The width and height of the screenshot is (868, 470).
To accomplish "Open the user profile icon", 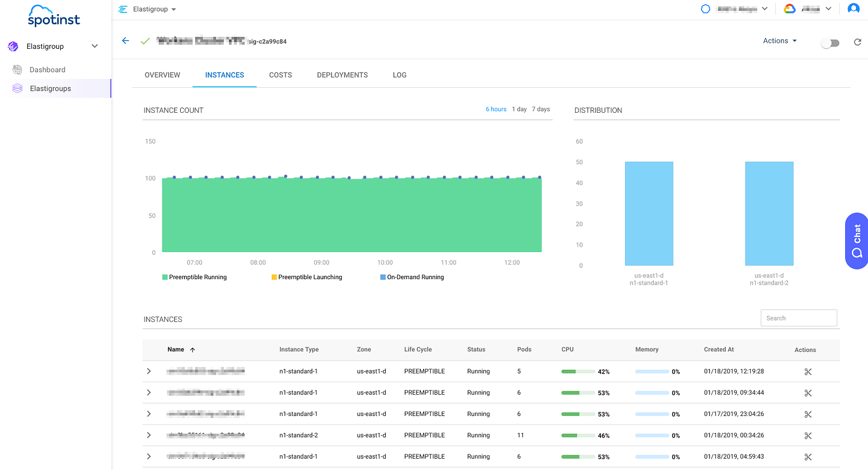I will pos(853,9).
